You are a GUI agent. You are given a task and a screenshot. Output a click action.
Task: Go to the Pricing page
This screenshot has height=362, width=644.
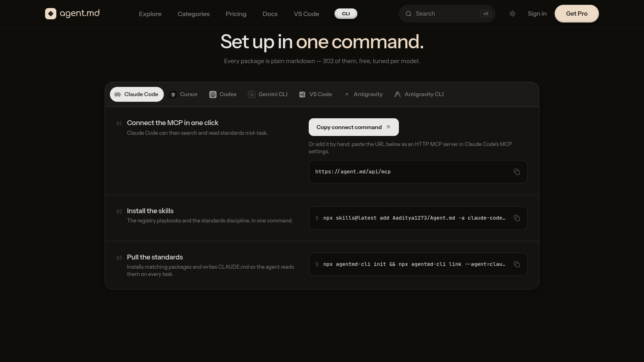coord(236,14)
